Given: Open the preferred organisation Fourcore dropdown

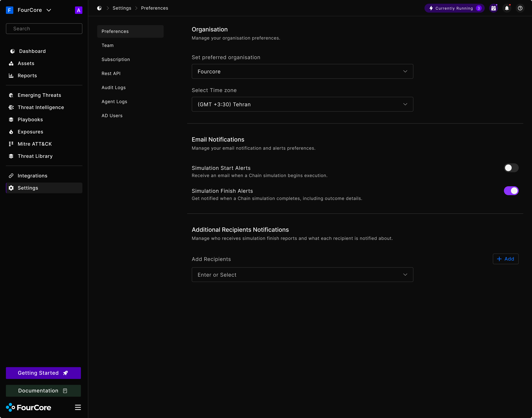Looking at the screenshot, I should (x=303, y=71).
